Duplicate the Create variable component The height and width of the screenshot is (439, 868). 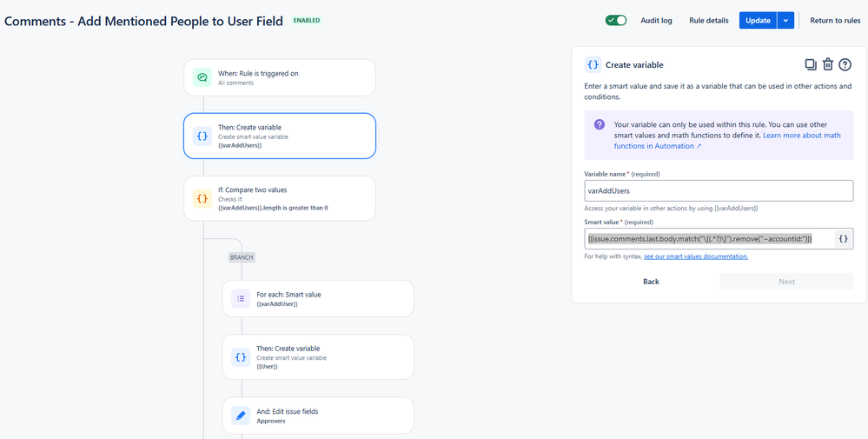click(811, 65)
